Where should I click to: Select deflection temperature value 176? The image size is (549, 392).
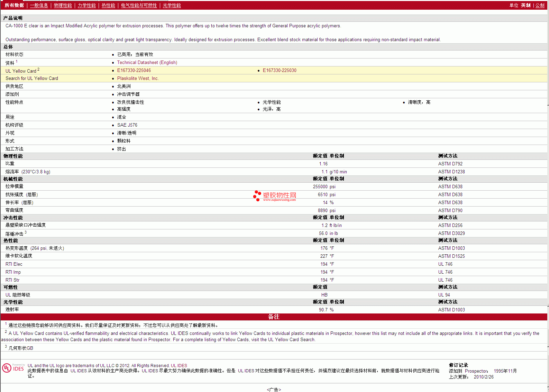coord(324,248)
